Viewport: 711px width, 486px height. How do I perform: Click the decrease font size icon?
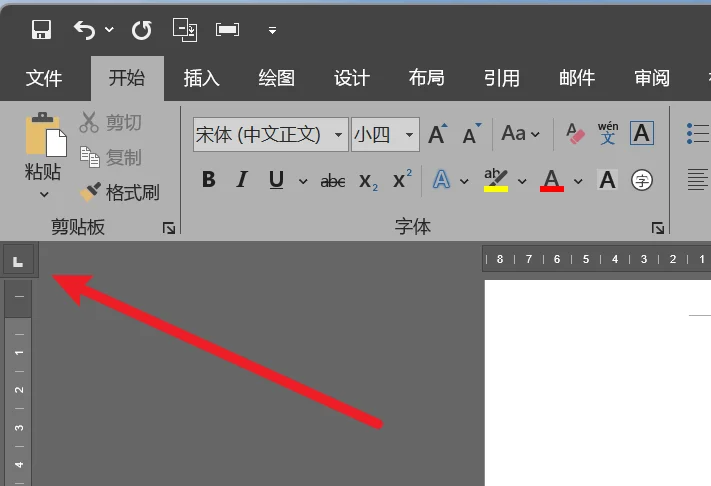pos(471,134)
